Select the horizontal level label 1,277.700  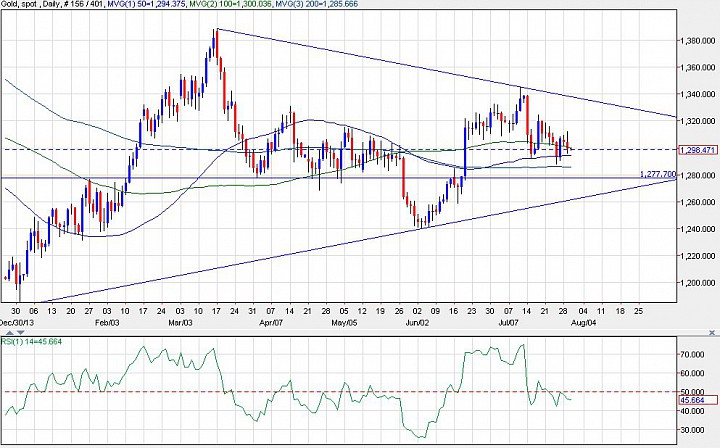[658, 174]
